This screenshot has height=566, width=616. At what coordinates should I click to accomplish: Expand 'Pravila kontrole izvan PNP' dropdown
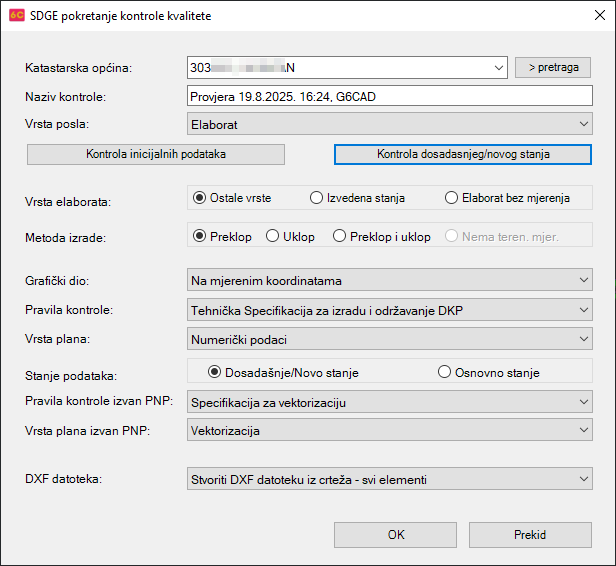point(390,402)
